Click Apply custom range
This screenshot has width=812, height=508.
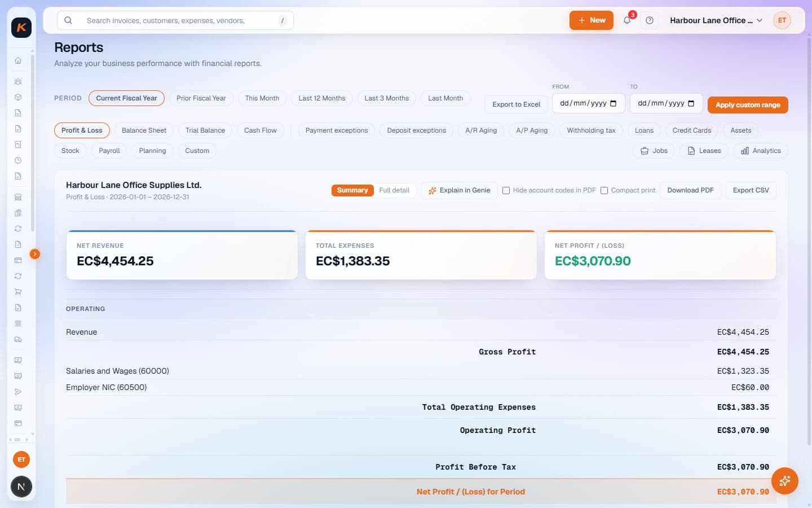tap(748, 105)
